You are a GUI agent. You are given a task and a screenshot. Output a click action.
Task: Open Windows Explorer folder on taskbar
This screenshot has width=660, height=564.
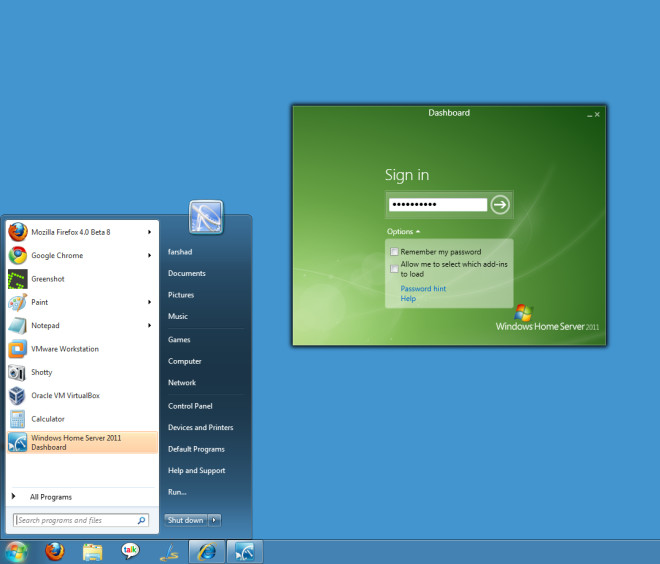(93, 552)
